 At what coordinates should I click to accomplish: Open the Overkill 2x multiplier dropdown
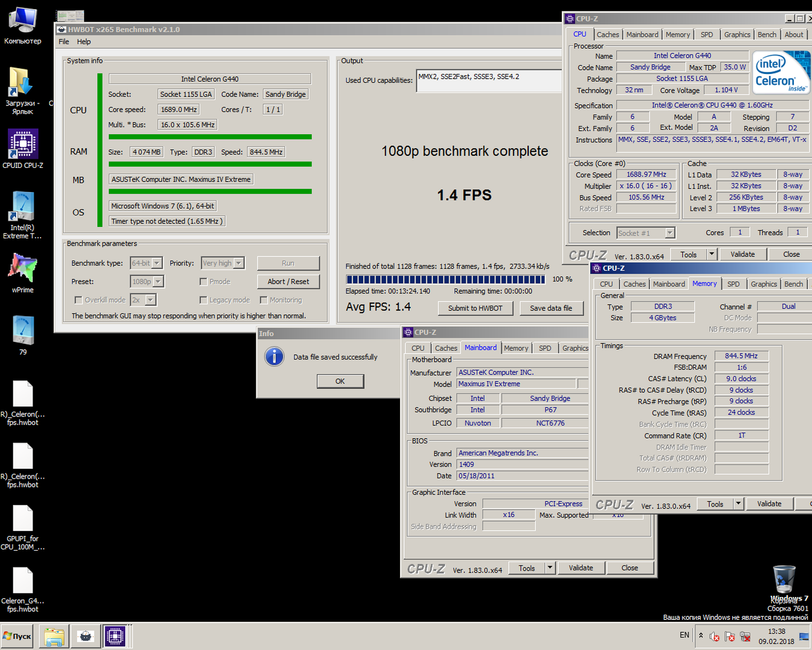[143, 300]
